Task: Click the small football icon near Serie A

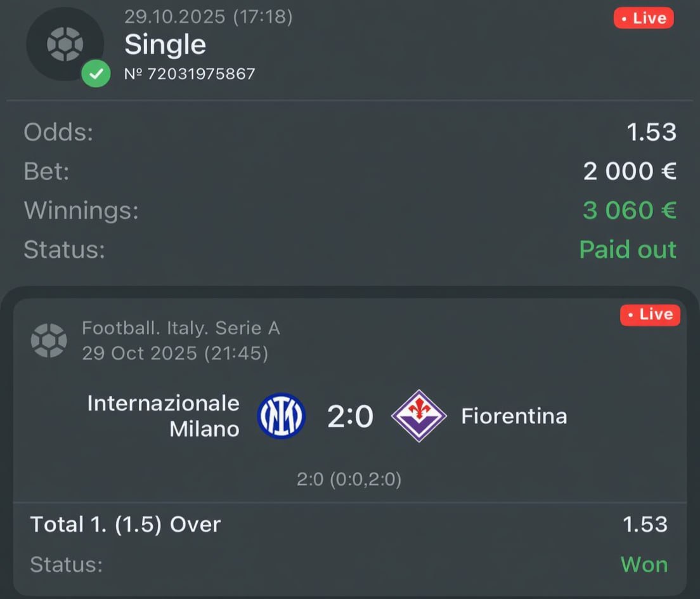Action: click(49, 340)
